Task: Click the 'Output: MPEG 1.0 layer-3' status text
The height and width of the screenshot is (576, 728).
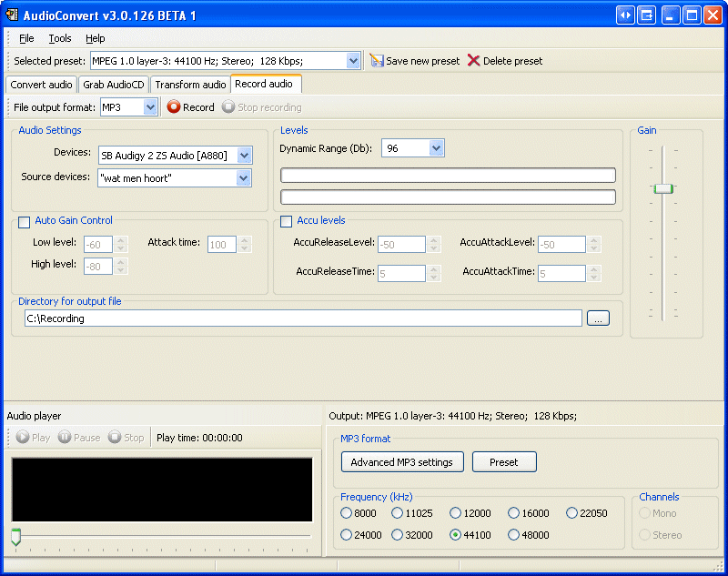Action: pos(452,416)
